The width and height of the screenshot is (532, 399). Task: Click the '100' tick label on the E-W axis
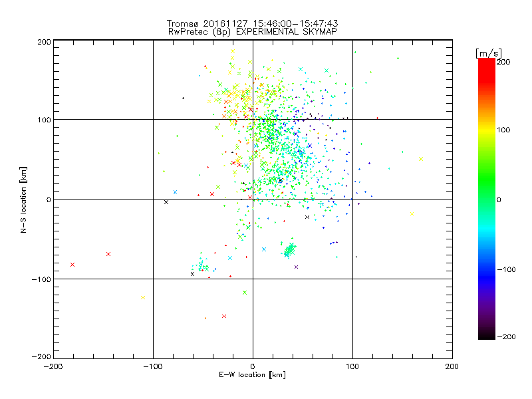[x=352, y=366]
